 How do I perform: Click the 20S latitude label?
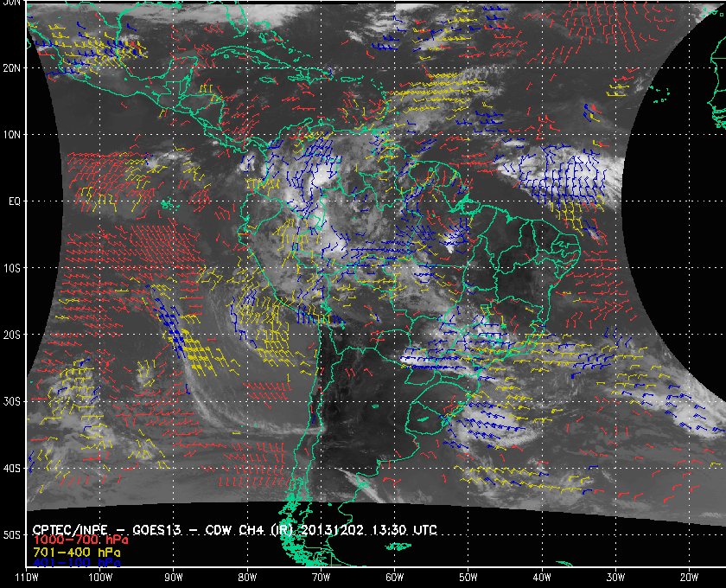(x=12, y=335)
